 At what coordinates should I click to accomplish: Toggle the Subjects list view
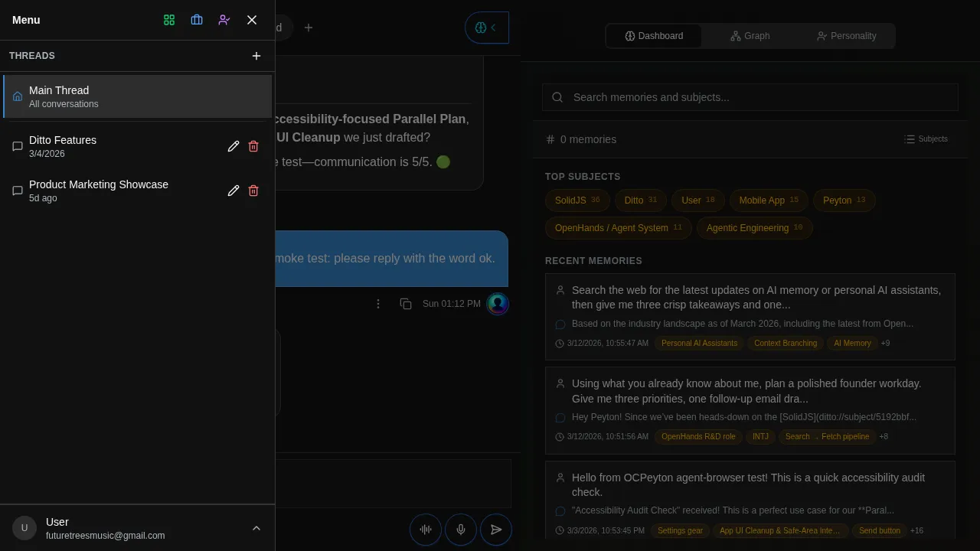coord(926,139)
